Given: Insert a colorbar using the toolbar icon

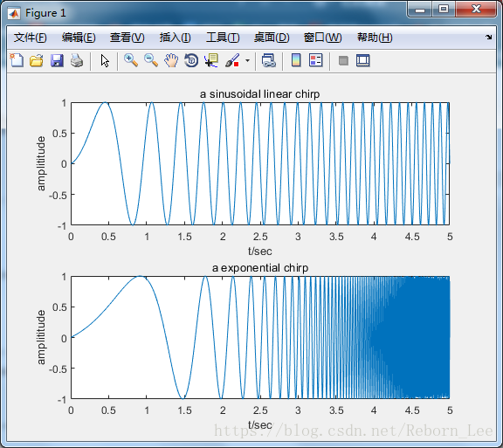Looking at the screenshot, I should click(296, 60).
